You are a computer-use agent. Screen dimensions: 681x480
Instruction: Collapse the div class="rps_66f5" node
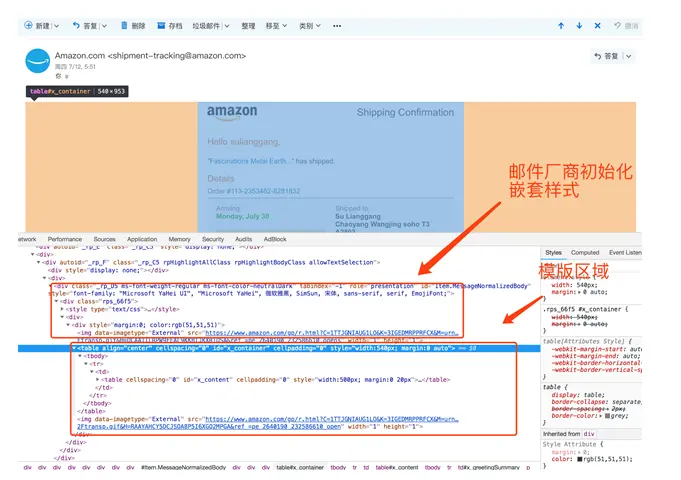pyautogui.click(x=56, y=301)
